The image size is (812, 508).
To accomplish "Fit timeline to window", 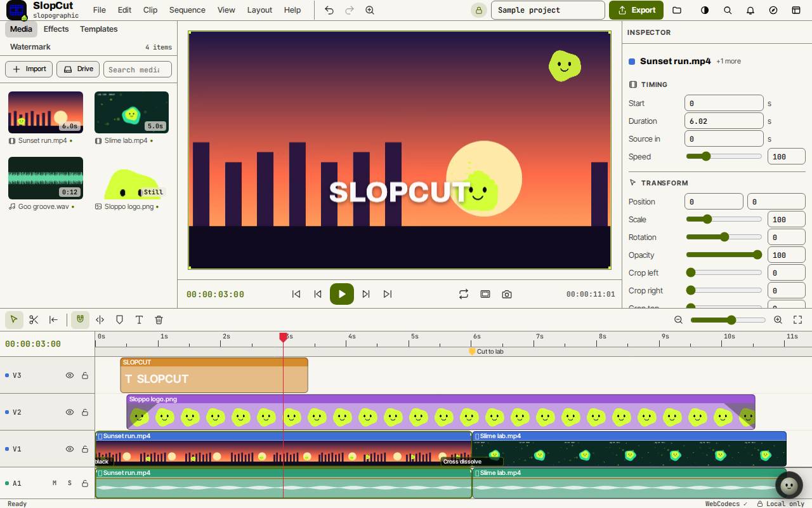I will pyautogui.click(x=798, y=319).
